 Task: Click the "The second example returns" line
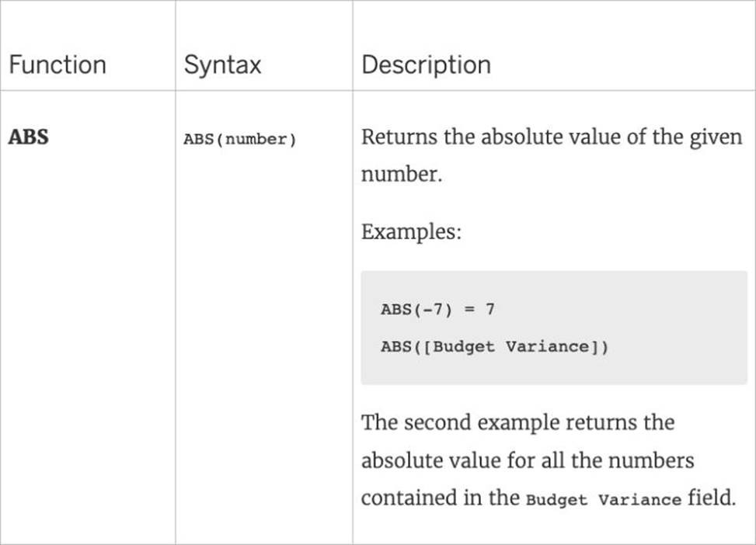pos(517,423)
